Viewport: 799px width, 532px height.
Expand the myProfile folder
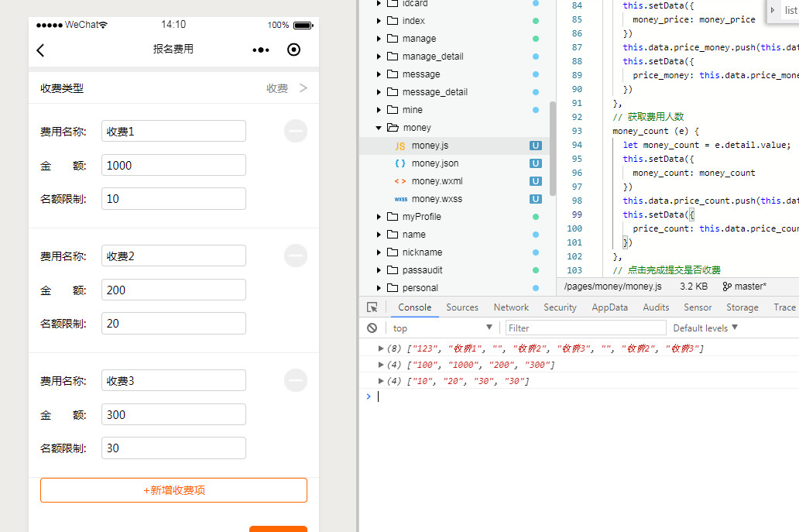[x=379, y=217]
